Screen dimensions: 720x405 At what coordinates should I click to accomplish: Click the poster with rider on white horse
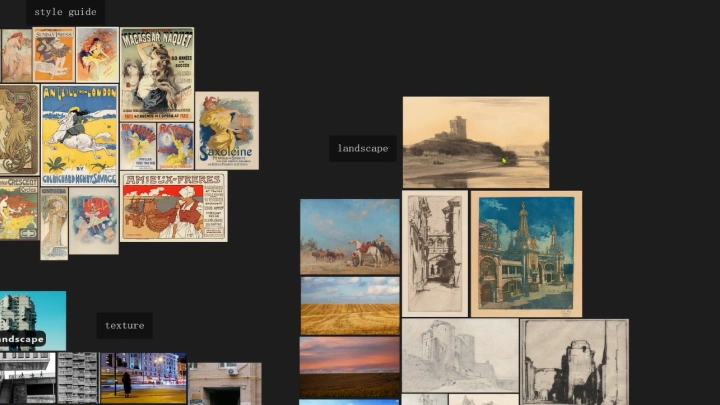coord(79,135)
